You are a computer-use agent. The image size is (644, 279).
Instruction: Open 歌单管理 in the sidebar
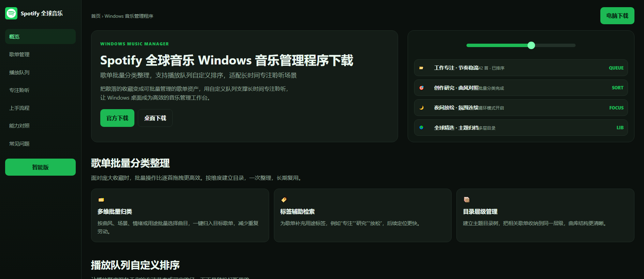point(40,54)
